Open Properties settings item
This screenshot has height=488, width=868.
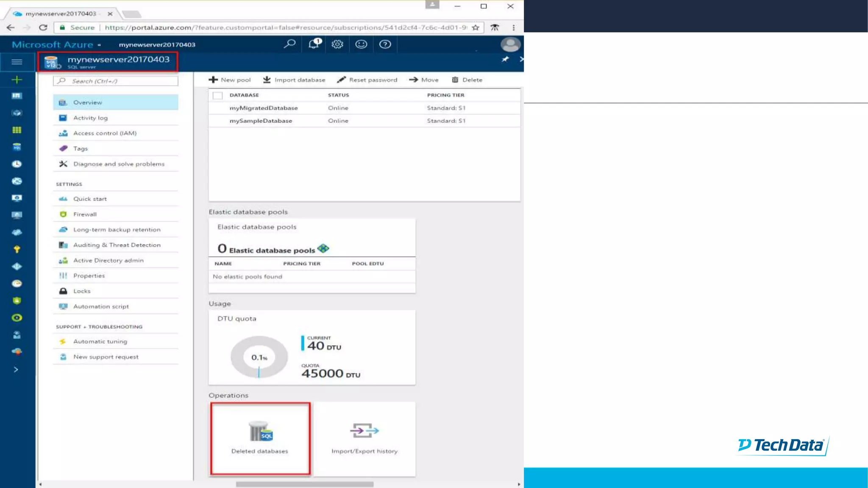click(x=116, y=276)
